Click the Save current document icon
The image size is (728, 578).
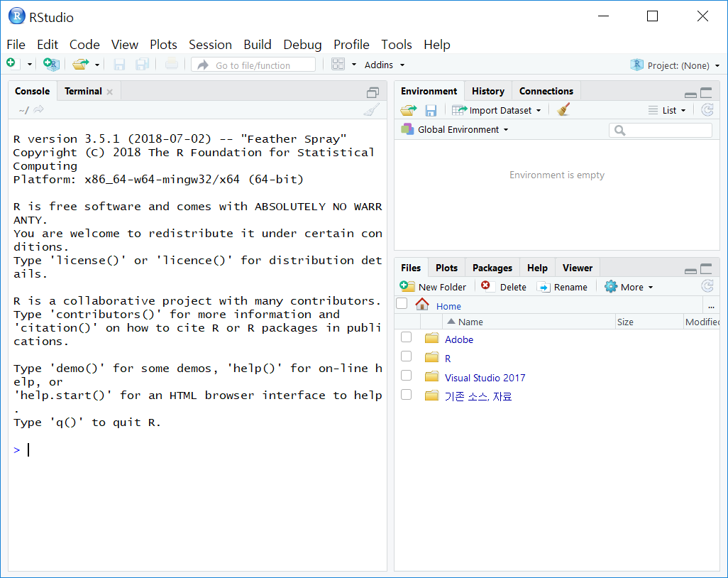(119, 64)
